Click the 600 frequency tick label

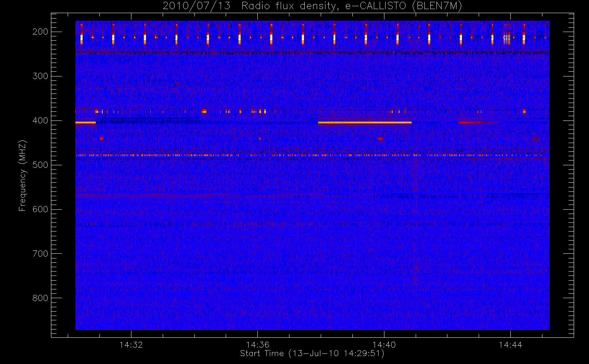pyautogui.click(x=40, y=209)
